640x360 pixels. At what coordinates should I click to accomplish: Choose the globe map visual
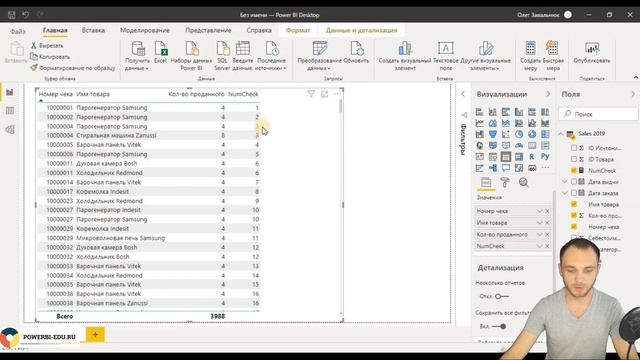tap(480, 145)
